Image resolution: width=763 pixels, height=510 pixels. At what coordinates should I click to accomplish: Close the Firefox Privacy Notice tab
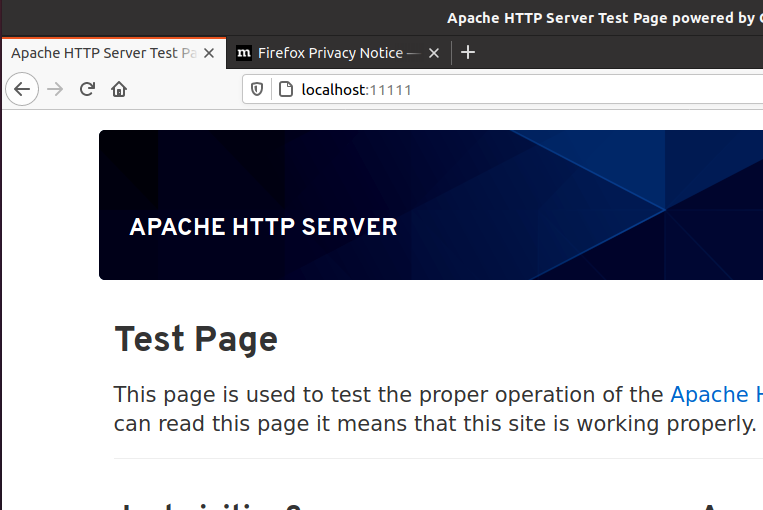point(434,53)
